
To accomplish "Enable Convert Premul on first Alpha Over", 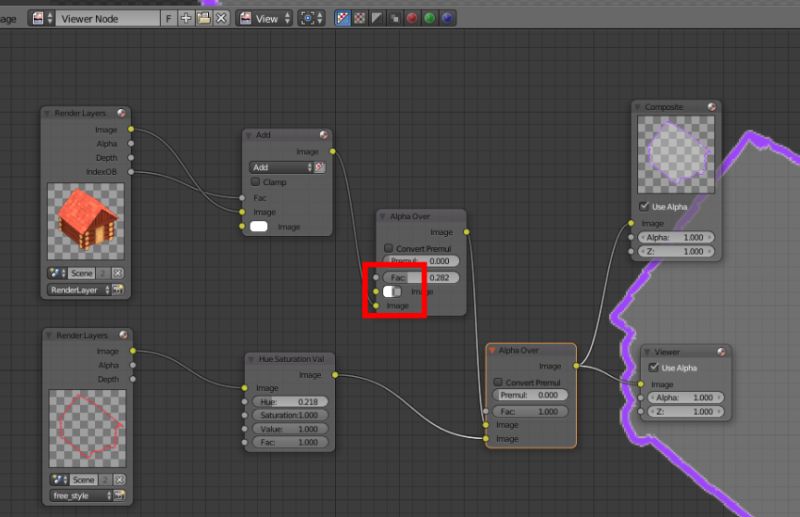I will pos(388,248).
